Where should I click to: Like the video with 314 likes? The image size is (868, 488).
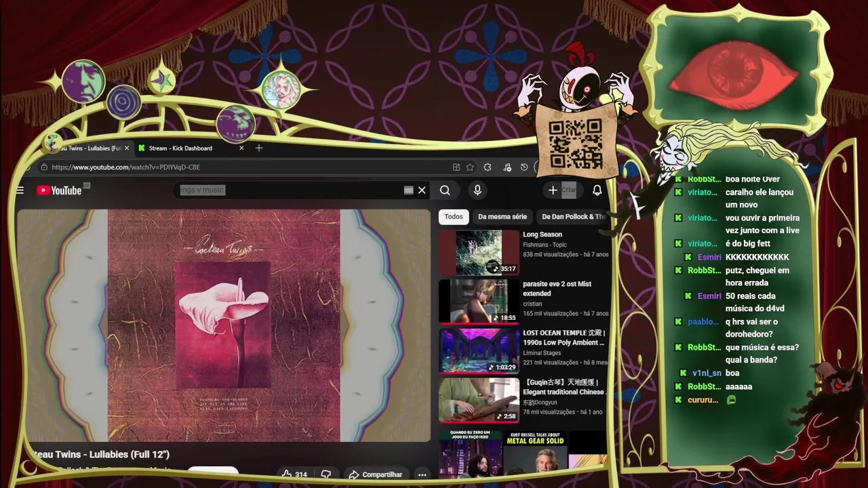tap(295, 474)
